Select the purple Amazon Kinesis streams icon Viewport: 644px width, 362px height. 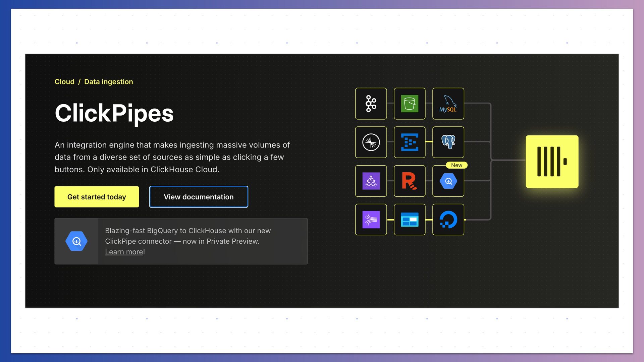[x=371, y=220]
